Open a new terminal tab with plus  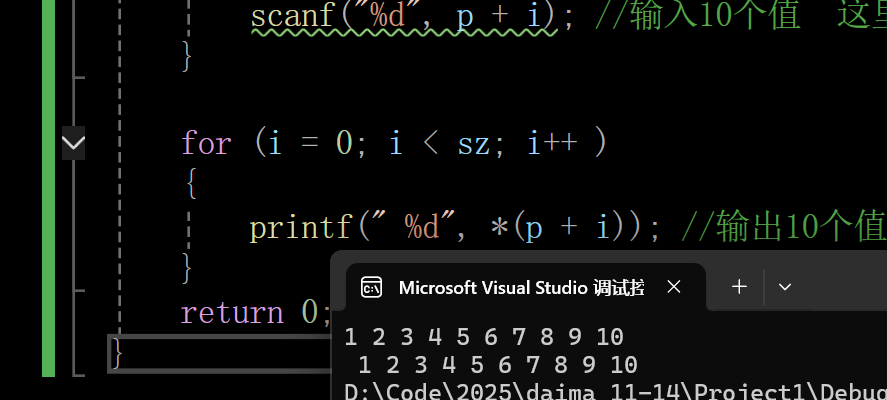[739, 287]
